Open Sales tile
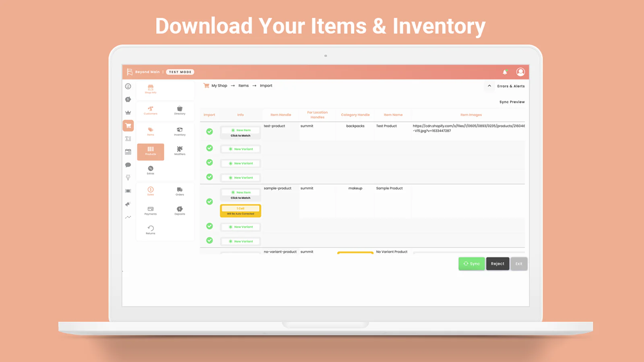This screenshot has height=362, width=644. tap(151, 191)
